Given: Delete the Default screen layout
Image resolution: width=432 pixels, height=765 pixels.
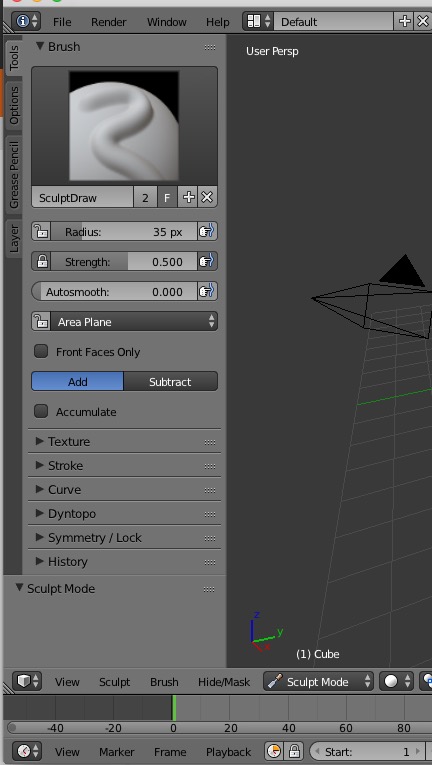Looking at the screenshot, I should tap(422, 21).
